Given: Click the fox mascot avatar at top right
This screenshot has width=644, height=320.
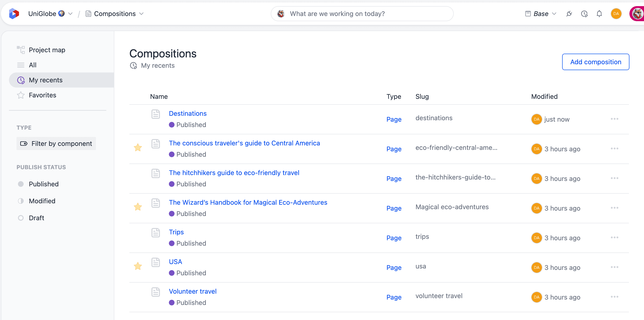Looking at the screenshot, I should point(637,14).
